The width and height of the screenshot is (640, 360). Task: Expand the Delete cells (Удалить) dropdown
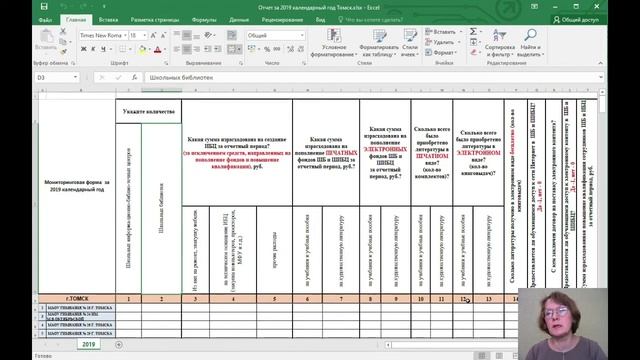pyautogui.click(x=459, y=42)
